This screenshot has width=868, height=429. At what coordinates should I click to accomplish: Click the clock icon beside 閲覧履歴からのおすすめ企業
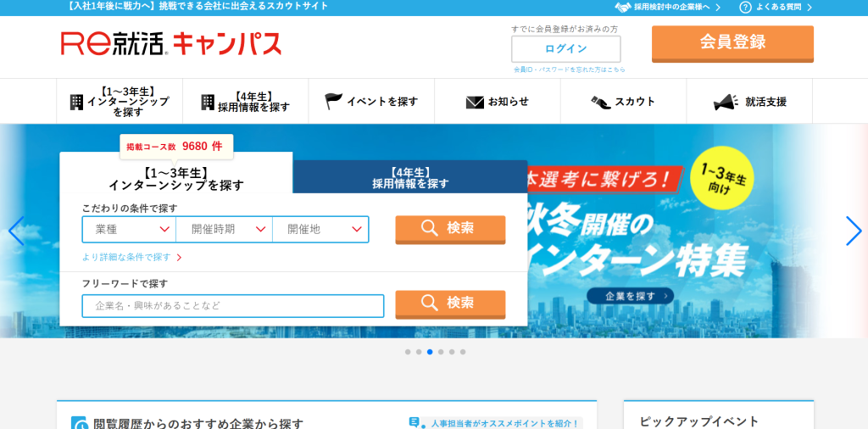pos(79,423)
